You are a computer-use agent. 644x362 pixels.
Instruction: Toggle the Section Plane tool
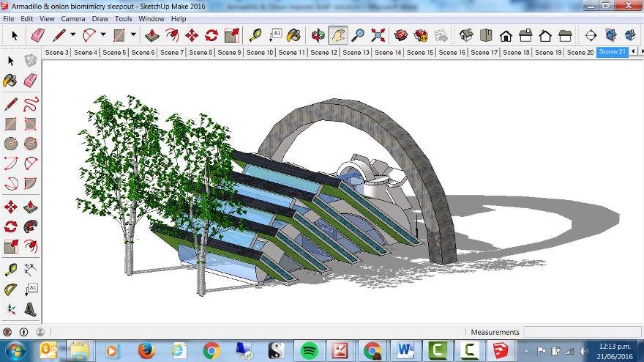(591, 35)
